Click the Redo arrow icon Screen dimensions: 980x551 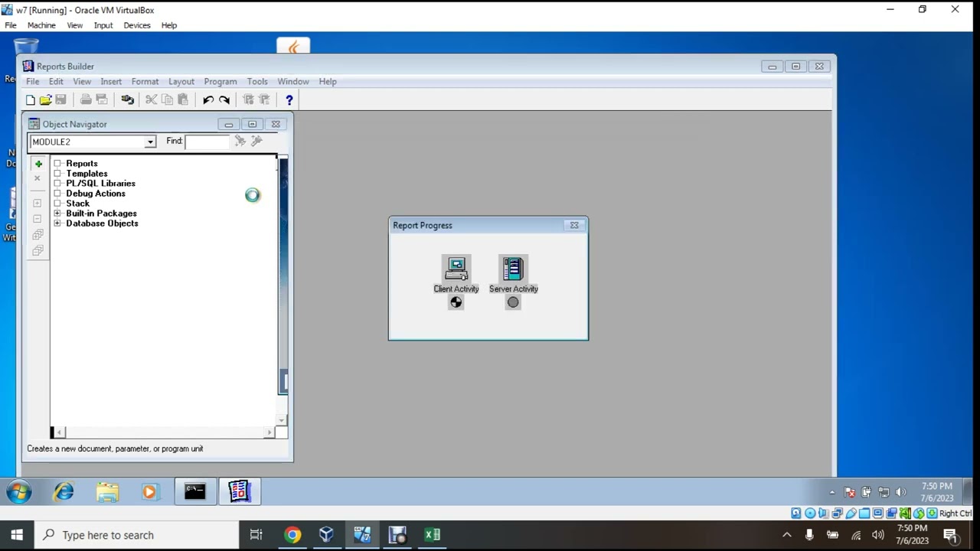pyautogui.click(x=224, y=99)
